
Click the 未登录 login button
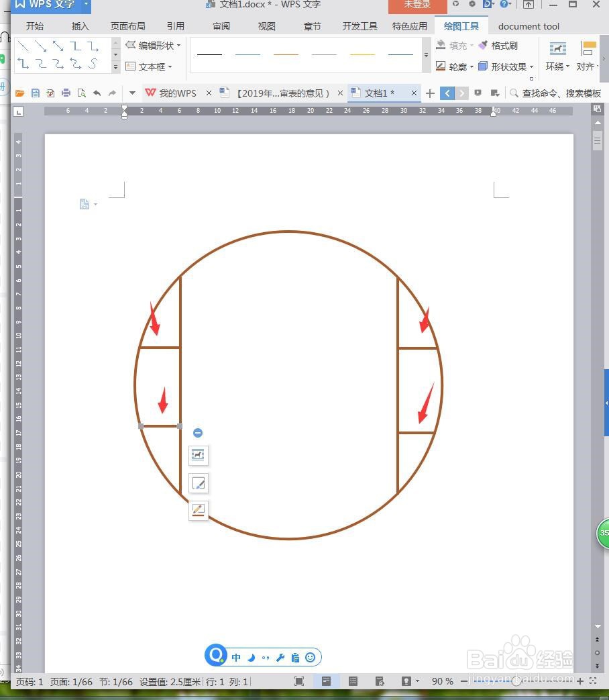pyautogui.click(x=418, y=5)
